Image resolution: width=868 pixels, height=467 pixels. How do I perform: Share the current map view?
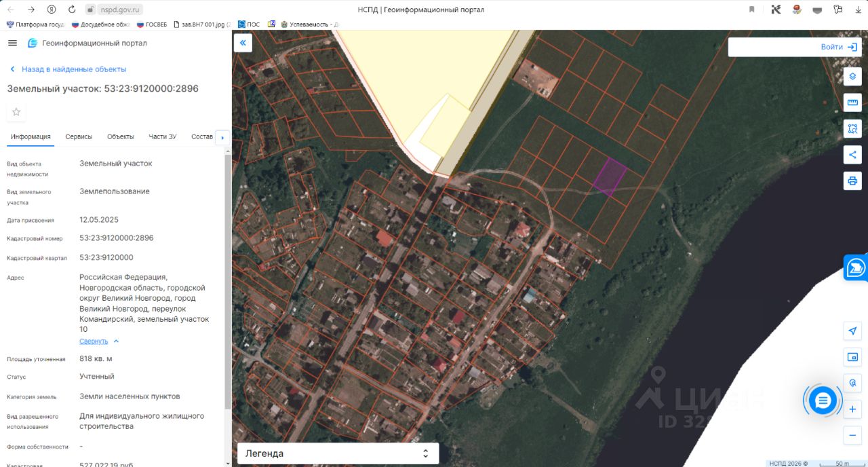(852, 154)
